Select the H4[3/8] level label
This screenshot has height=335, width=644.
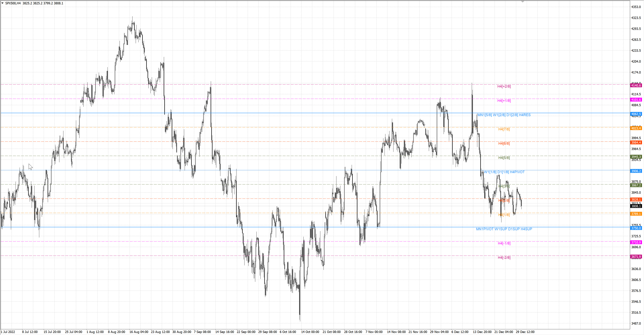click(x=504, y=186)
